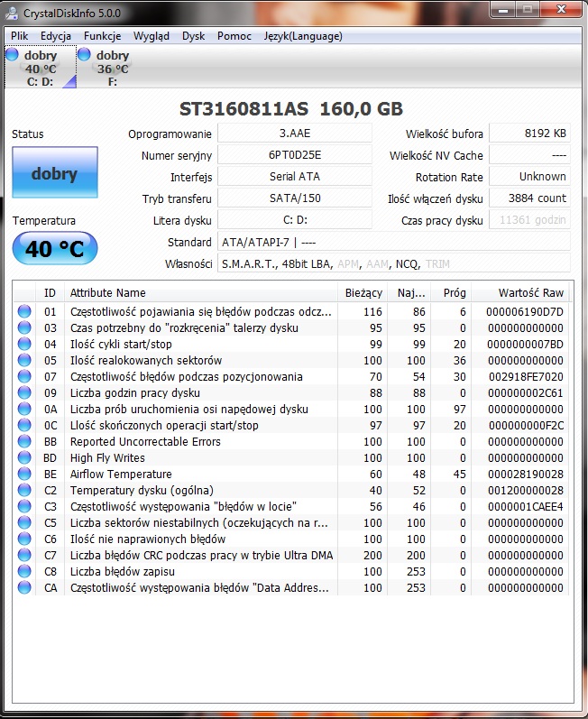The image size is (588, 719).
Task: Open the Edycja menu
Action: tap(55, 36)
